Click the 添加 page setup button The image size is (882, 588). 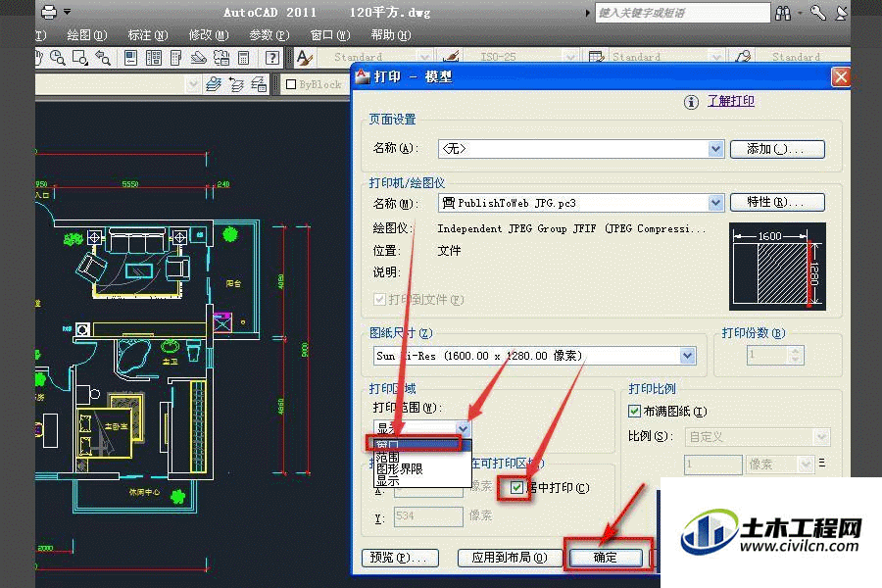(777, 149)
